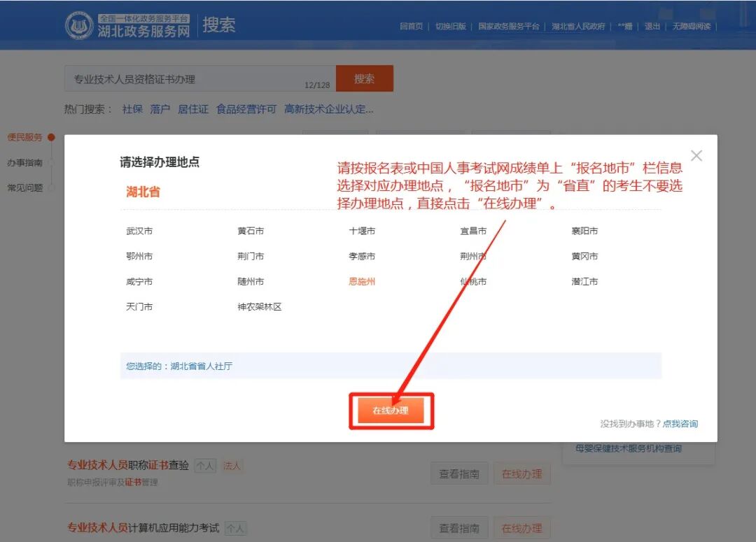
Task: Open 湖北省人民政府 header link
Action: point(578,27)
